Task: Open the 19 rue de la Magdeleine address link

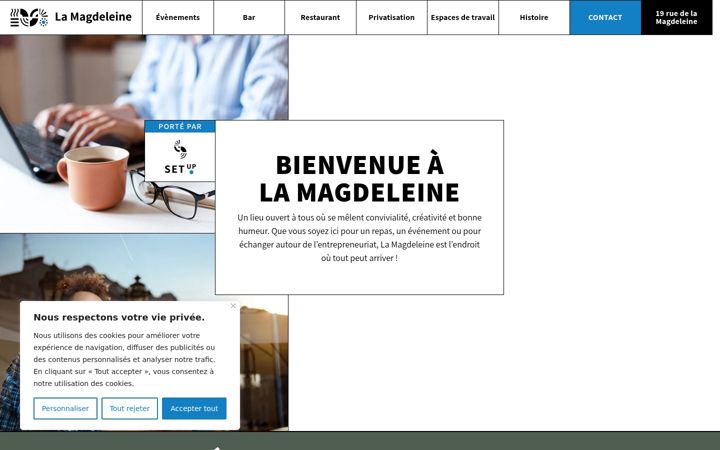Action: tap(676, 17)
